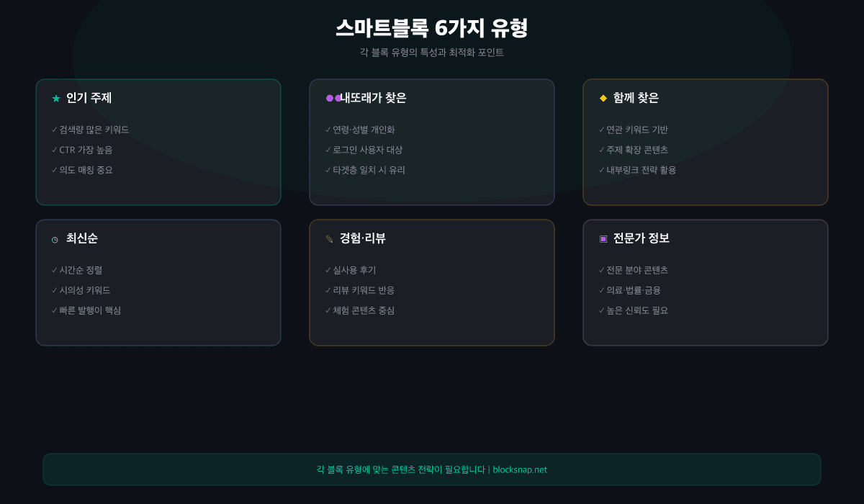864x504 pixels.
Task: Click the checkmark before 실사용 후기
Action: point(328,270)
